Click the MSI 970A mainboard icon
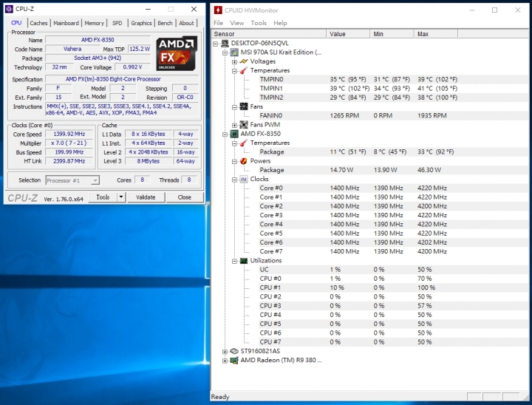 coord(234,52)
